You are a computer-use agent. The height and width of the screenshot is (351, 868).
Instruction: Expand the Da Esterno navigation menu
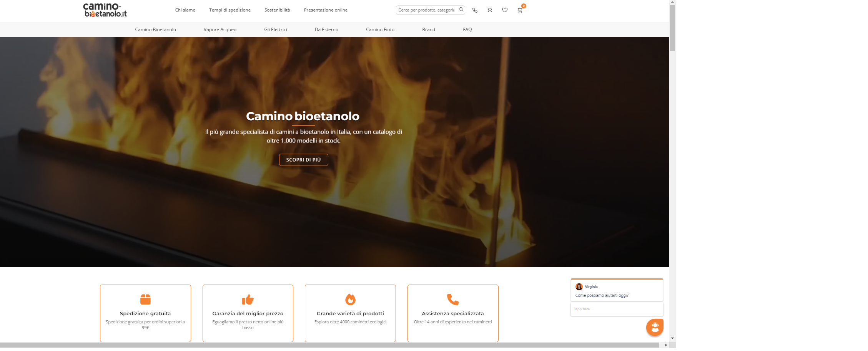(326, 30)
